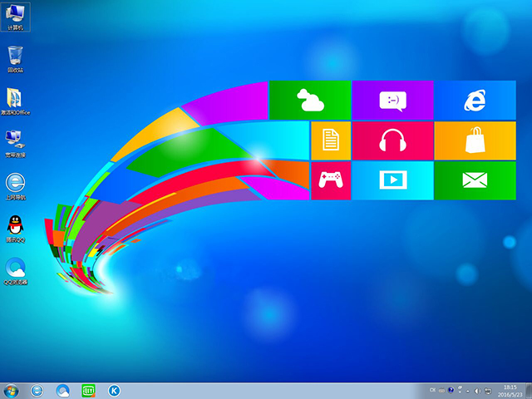
Task: Select the 激活和Office folder on desktop
Action: (15, 101)
